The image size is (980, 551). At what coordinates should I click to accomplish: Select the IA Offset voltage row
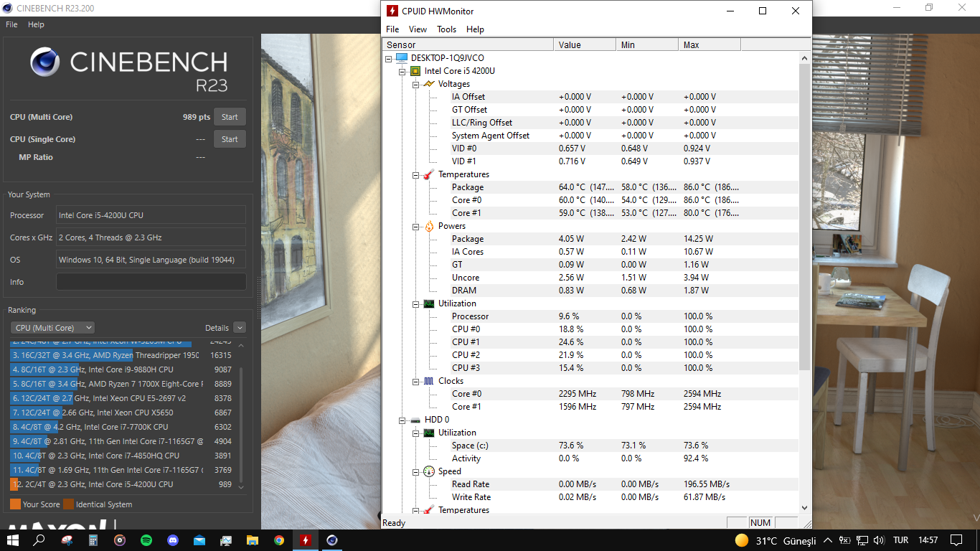point(590,97)
